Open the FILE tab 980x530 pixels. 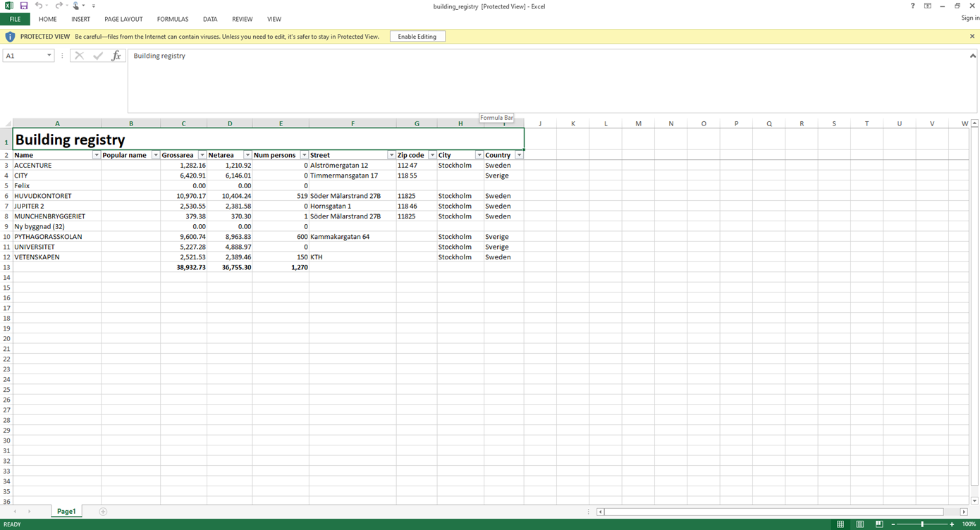(x=15, y=19)
